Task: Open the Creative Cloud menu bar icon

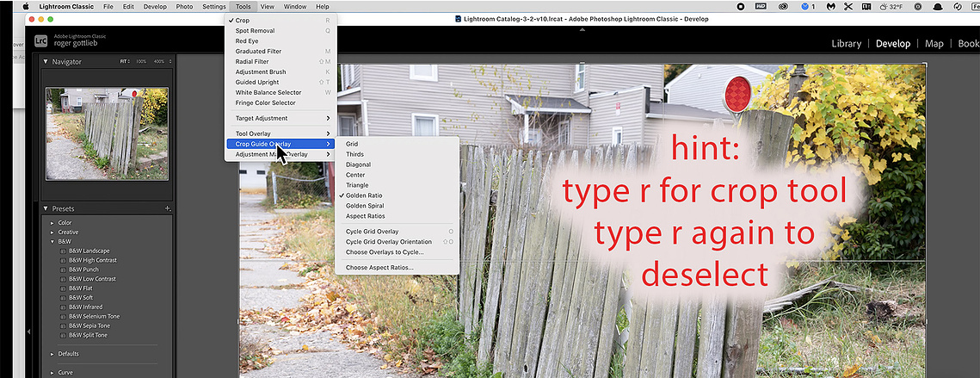Action: pyautogui.click(x=783, y=6)
